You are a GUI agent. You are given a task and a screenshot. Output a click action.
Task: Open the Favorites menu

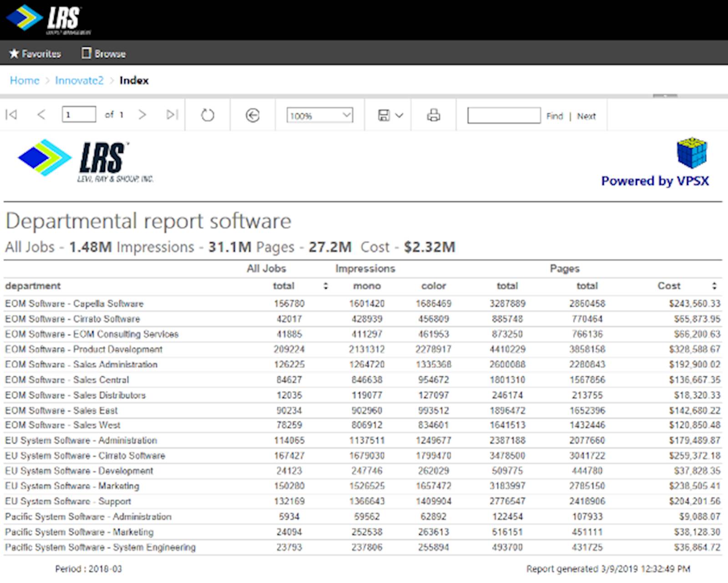35,54
